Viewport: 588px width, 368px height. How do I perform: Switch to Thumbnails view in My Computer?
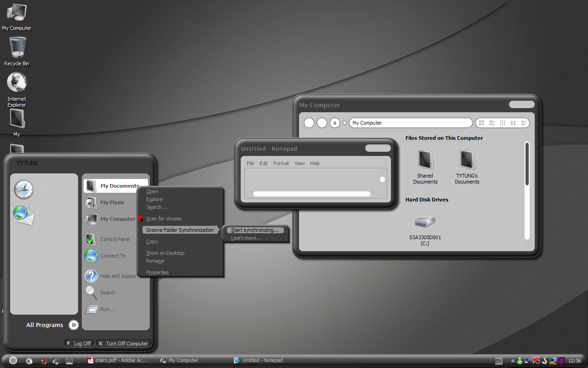(x=481, y=123)
